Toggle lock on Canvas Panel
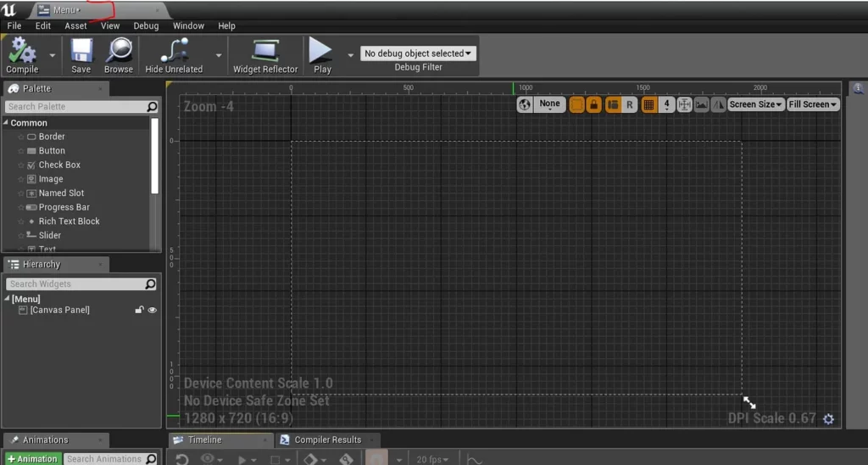 pos(139,310)
